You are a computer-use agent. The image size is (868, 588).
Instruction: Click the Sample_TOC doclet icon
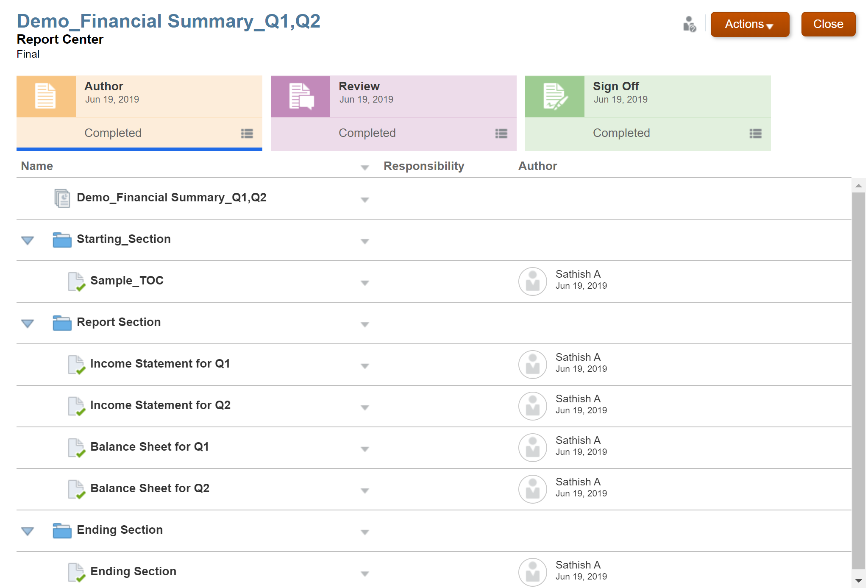tap(77, 281)
